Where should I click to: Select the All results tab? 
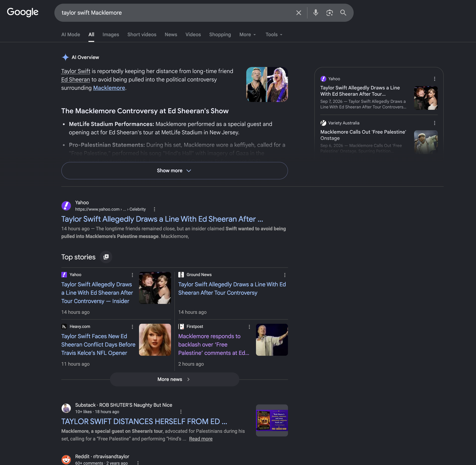91,35
